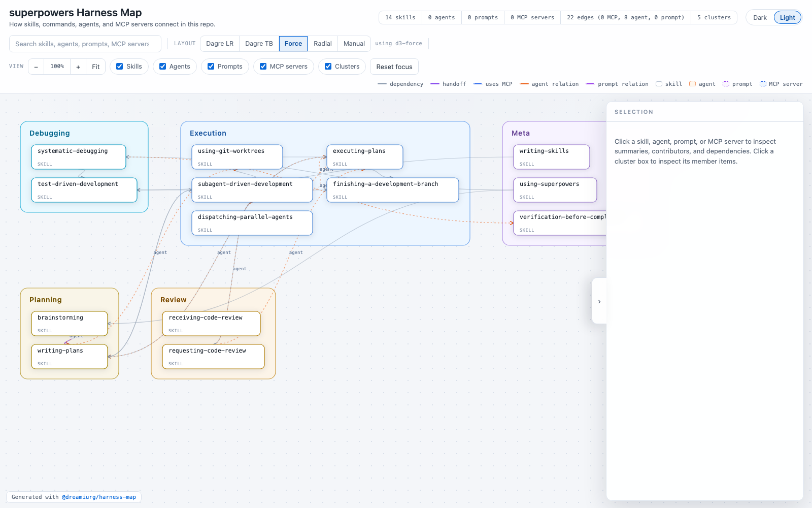Image resolution: width=812 pixels, height=508 pixels.
Task: Select the using-git-worktrees skill node
Action: 237,157
